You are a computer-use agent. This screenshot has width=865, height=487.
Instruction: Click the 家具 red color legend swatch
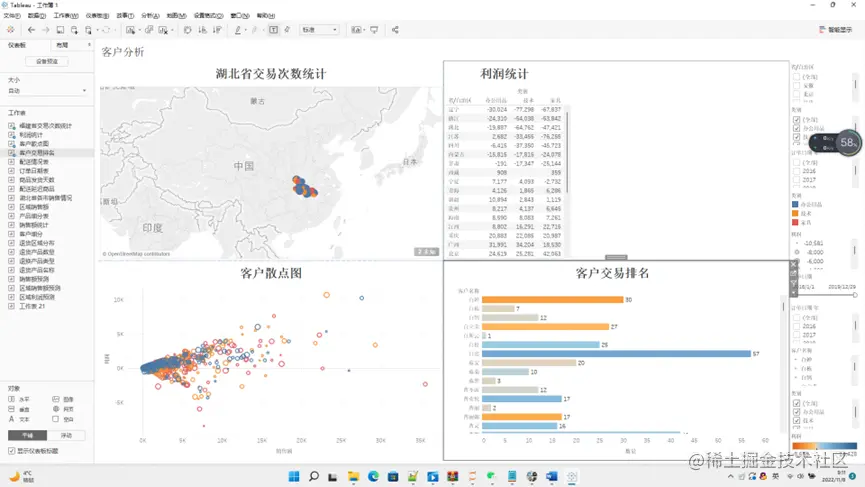coord(795,222)
